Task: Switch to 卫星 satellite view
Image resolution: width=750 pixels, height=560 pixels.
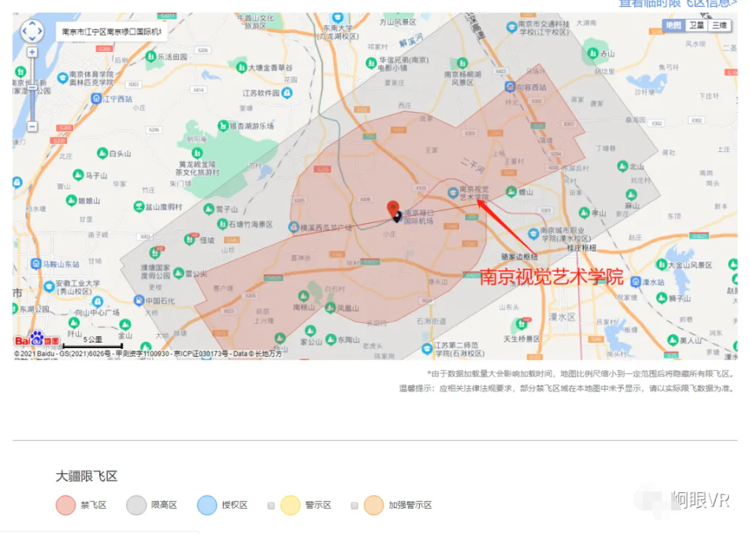Action: (696, 25)
